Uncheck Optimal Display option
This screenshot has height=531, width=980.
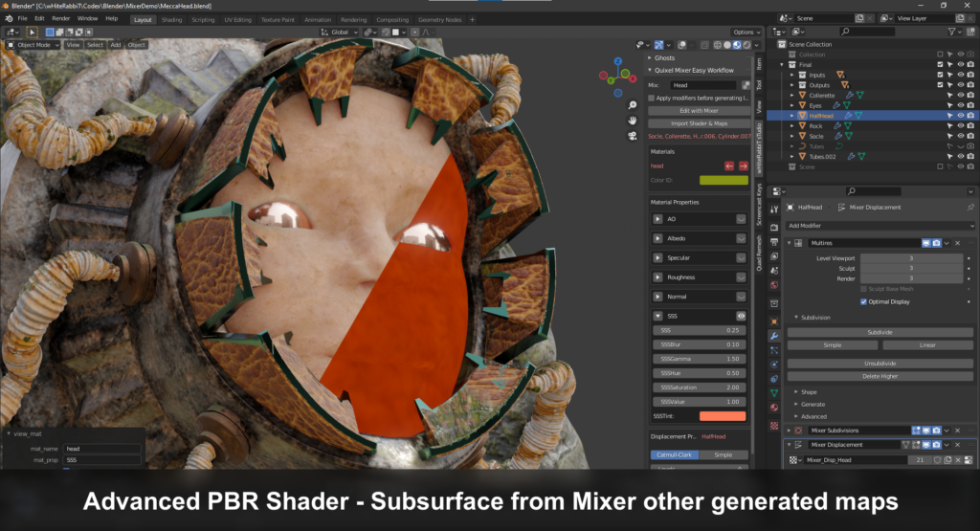pos(864,301)
